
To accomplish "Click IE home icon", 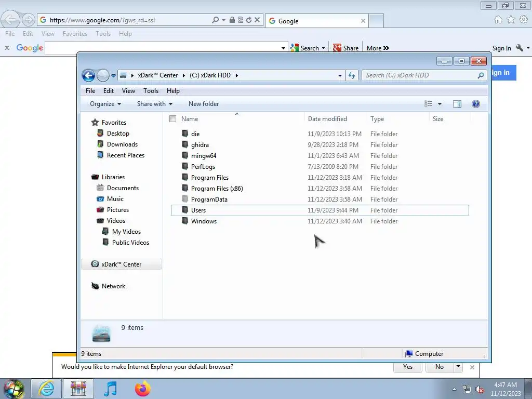I will click(498, 20).
